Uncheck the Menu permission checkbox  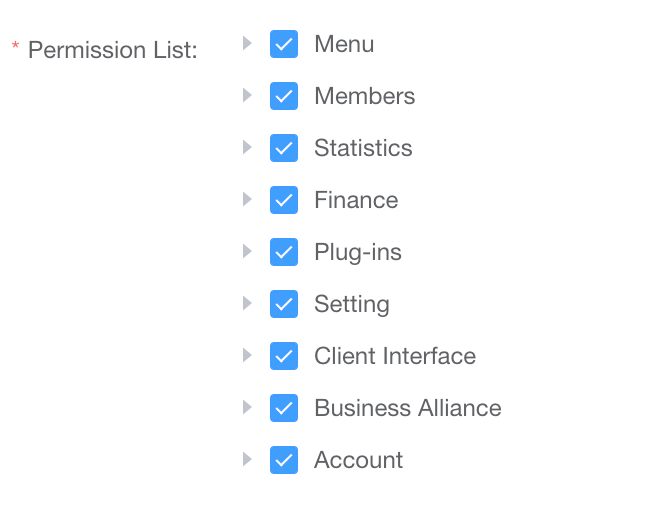coord(284,44)
